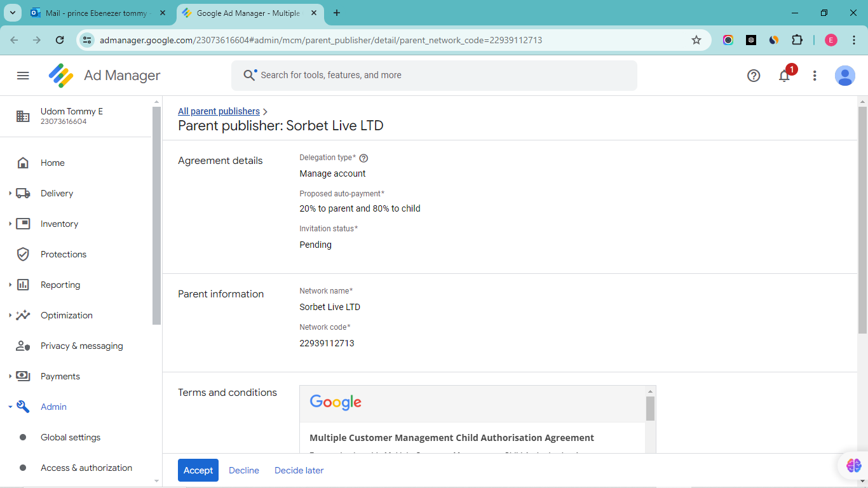Click Decide later

[x=299, y=470]
